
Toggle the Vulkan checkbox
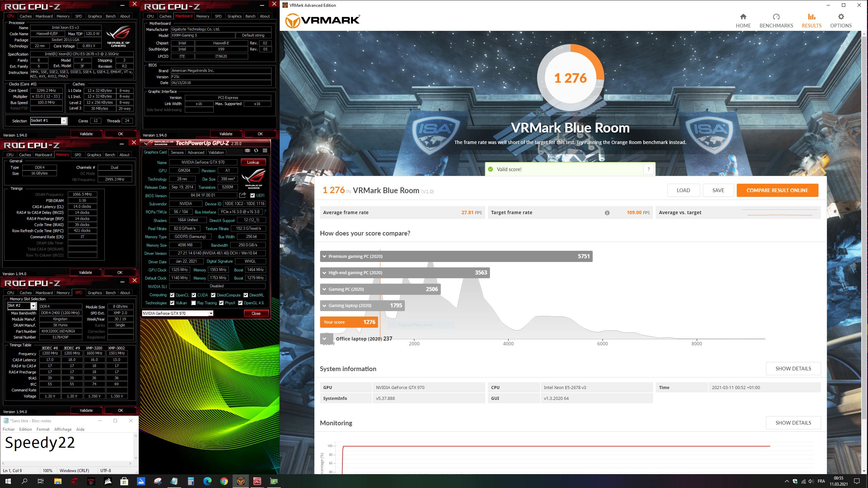click(172, 303)
